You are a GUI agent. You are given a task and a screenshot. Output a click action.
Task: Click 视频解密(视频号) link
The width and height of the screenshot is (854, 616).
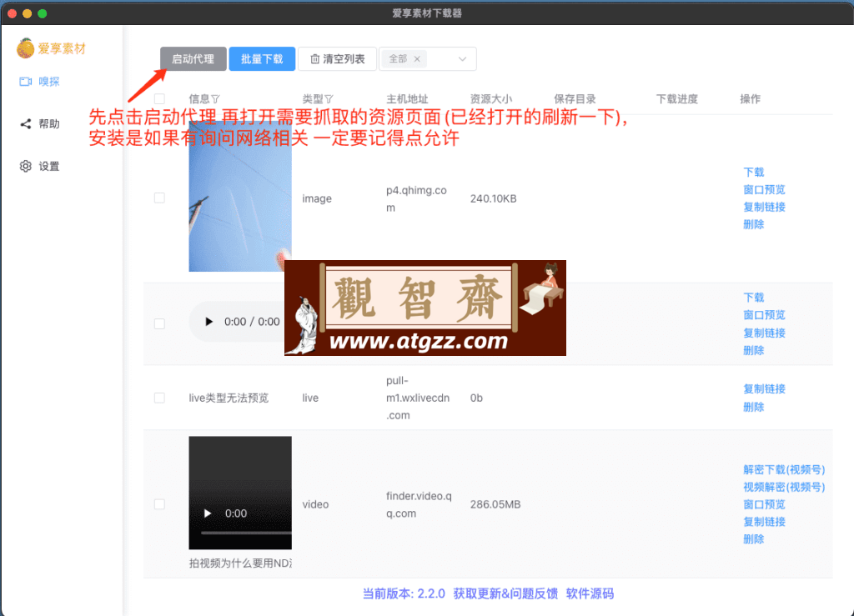coord(784,487)
